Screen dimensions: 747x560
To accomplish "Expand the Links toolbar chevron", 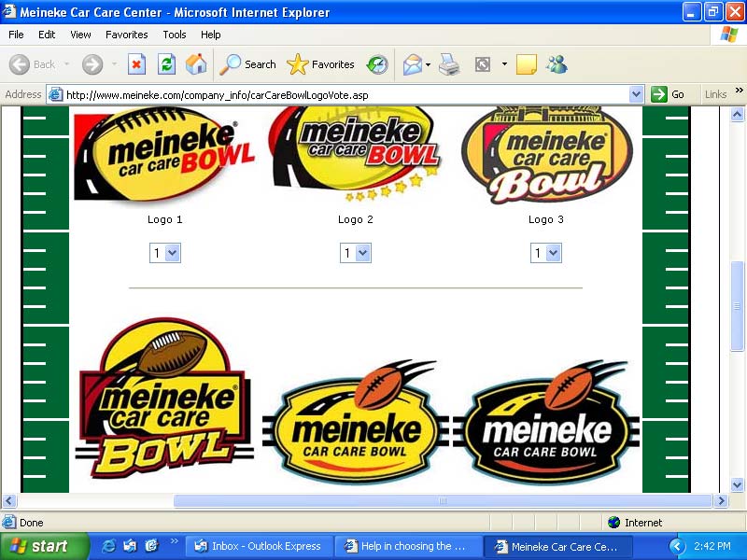I will point(739,90).
